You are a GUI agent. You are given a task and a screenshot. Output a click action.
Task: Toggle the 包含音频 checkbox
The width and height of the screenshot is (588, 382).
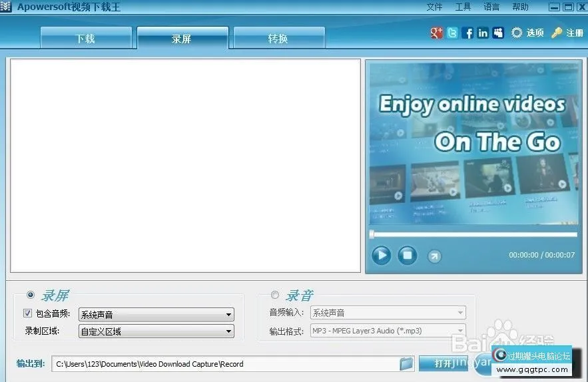pyautogui.click(x=27, y=313)
